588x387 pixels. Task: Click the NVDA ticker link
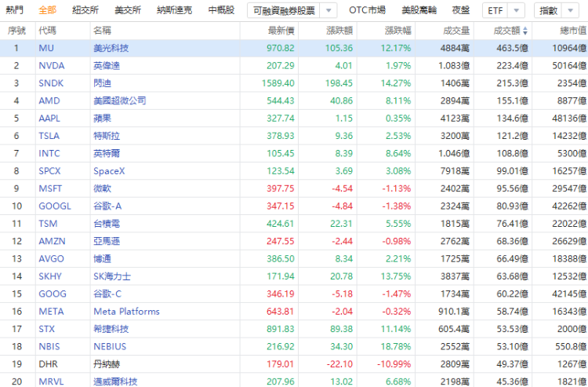coord(52,66)
